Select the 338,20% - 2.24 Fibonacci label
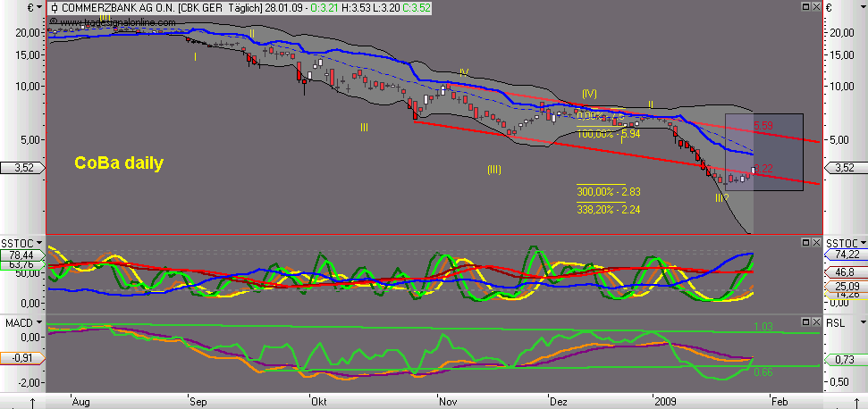Viewport: 868px width, 409px height. 609,209
